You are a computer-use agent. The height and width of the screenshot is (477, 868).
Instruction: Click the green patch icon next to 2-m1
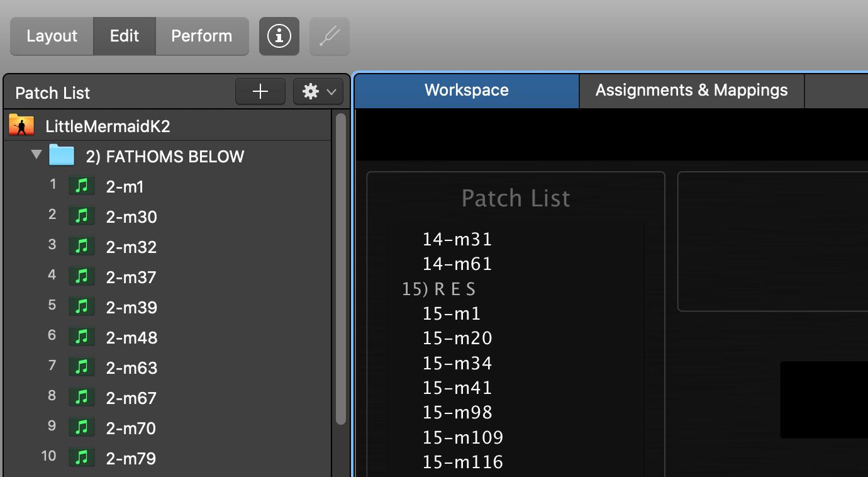(x=82, y=186)
